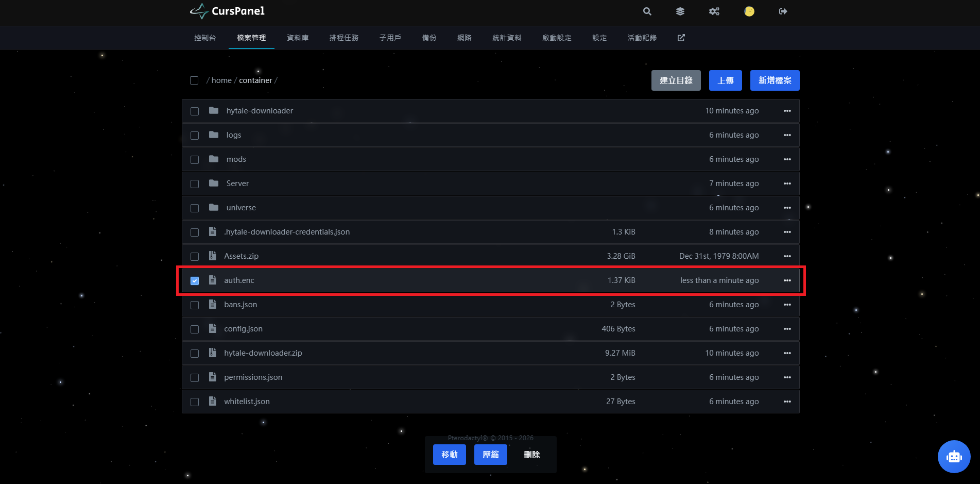Switch to the 資料庫 tab
The width and height of the screenshot is (980, 484).
tap(298, 38)
